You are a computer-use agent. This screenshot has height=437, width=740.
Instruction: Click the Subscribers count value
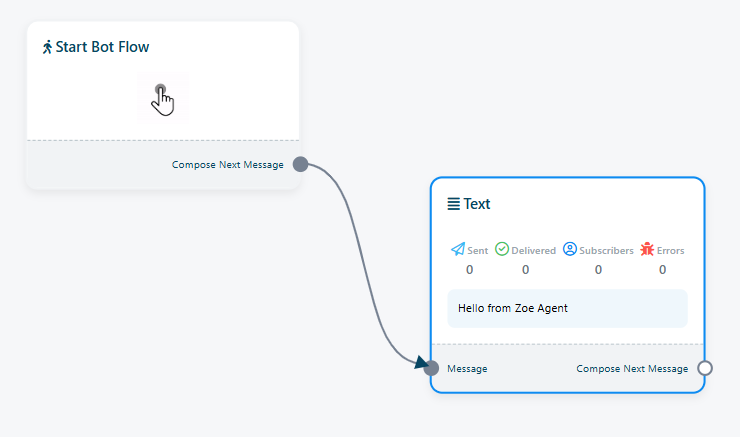pos(598,270)
